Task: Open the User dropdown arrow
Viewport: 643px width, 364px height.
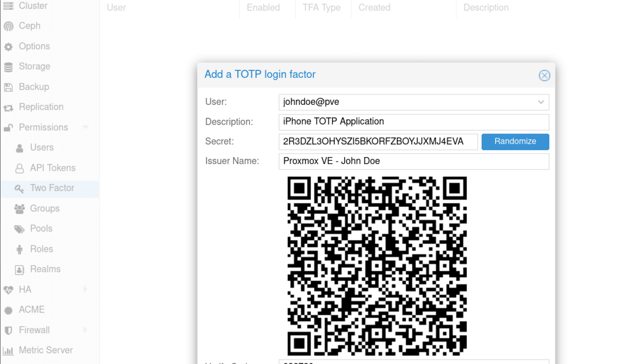Action: (541, 102)
